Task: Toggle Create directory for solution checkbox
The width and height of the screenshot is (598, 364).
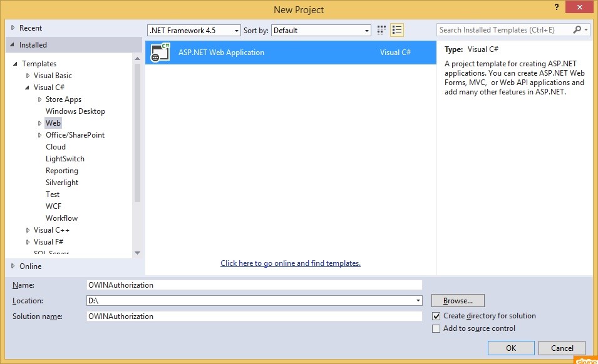Action: (436, 316)
